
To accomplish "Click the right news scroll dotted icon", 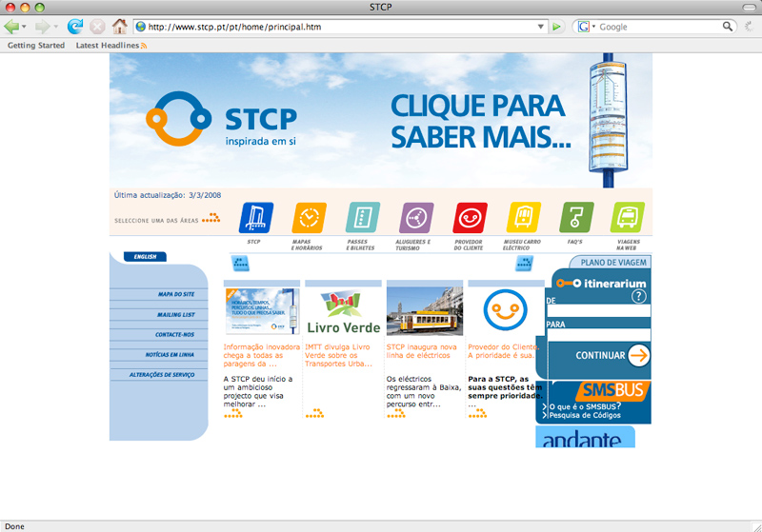I will tap(524, 264).
